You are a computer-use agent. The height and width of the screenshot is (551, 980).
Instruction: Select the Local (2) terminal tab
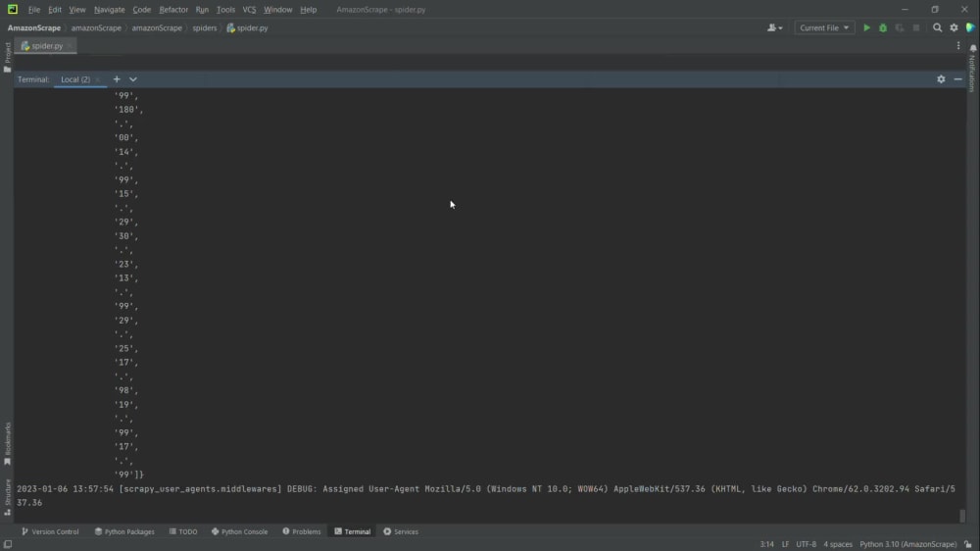75,79
